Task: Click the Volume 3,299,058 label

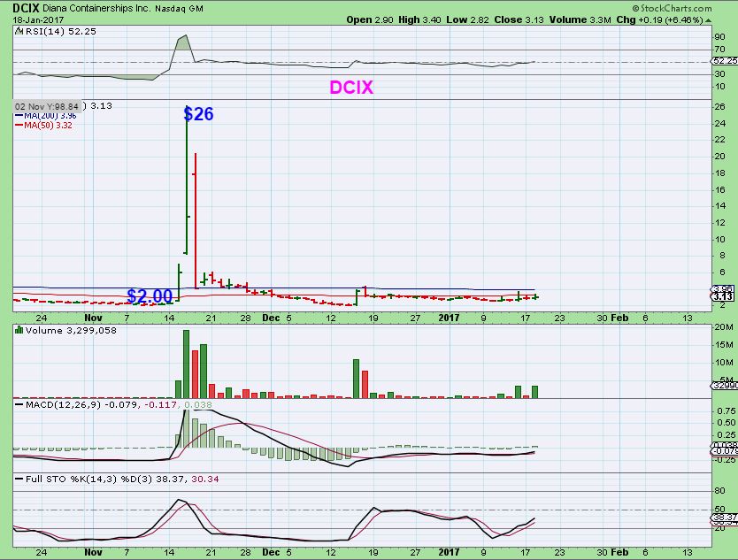Action: (x=71, y=330)
